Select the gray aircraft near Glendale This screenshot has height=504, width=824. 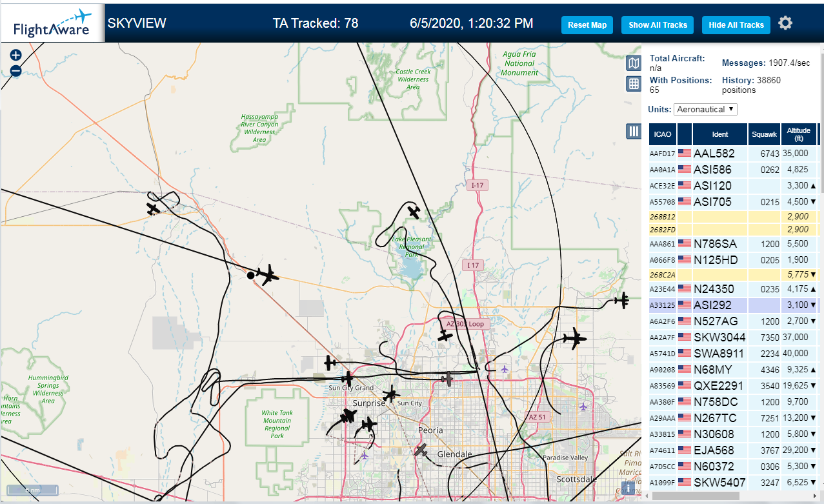click(x=422, y=449)
